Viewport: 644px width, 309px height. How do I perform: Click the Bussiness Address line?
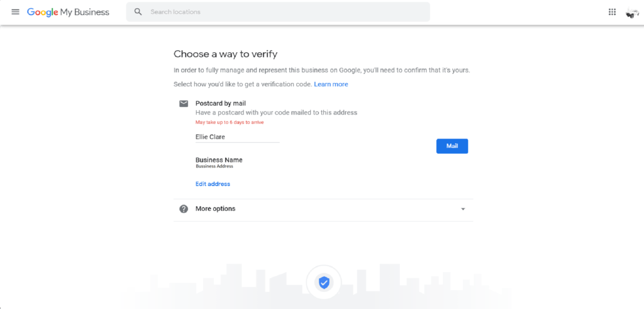tap(214, 166)
